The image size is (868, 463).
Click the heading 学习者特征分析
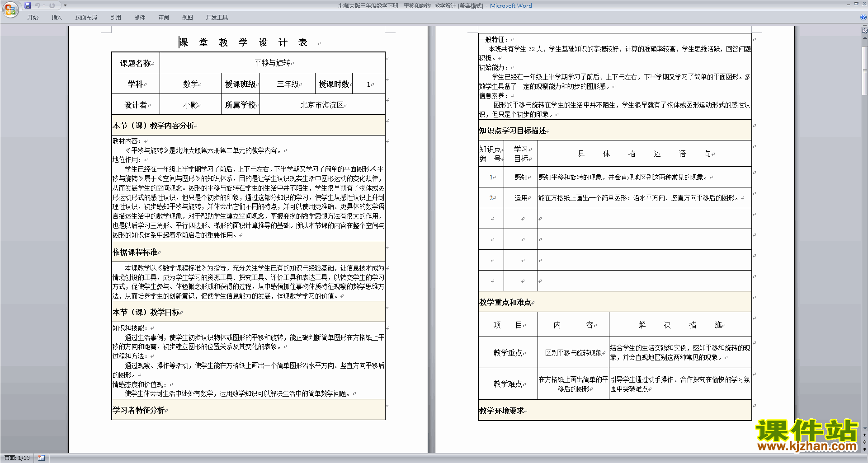[139, 410]
